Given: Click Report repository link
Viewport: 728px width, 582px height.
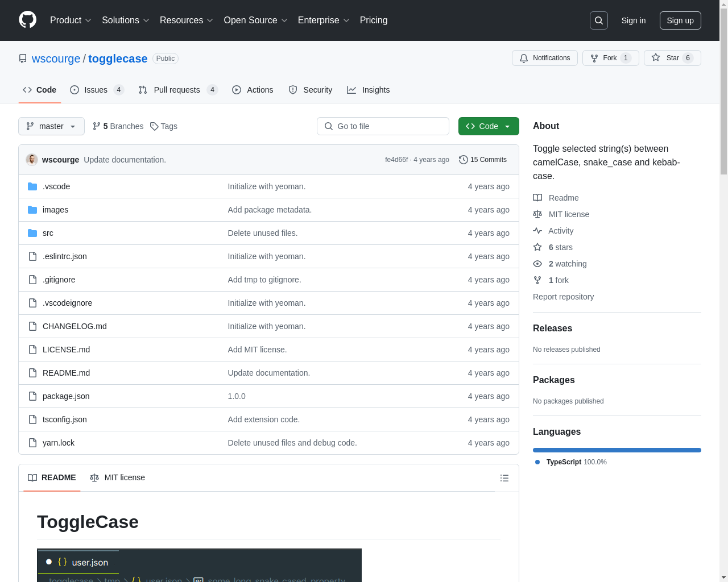Looking at the screenshot, I should point(563,297).
